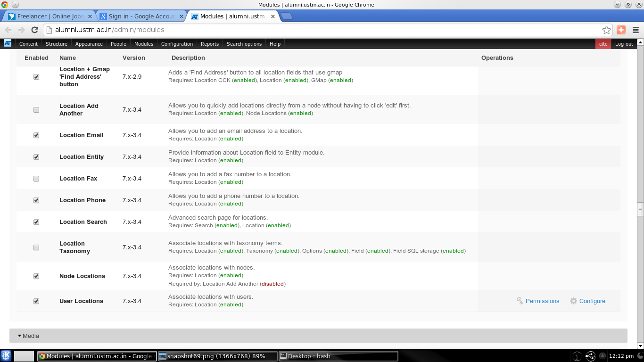Enable the Location Add Another module

pyautogui.click(x=36, y=110)
